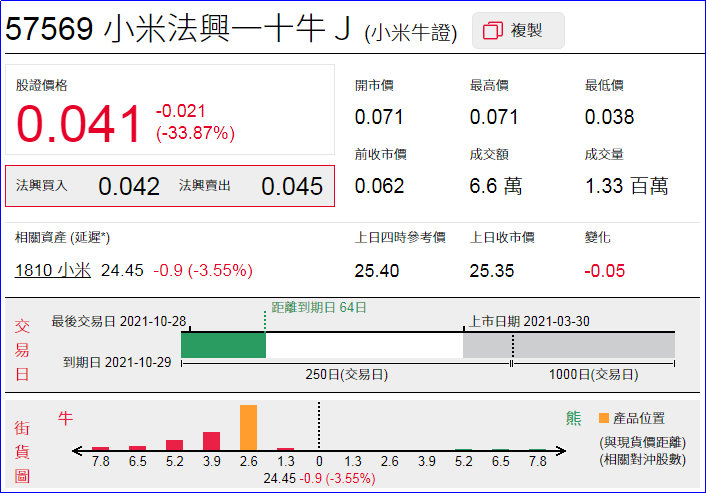
Task: Click the 上日四時參考價 value 25.40
Action: (x=376, y=271)
